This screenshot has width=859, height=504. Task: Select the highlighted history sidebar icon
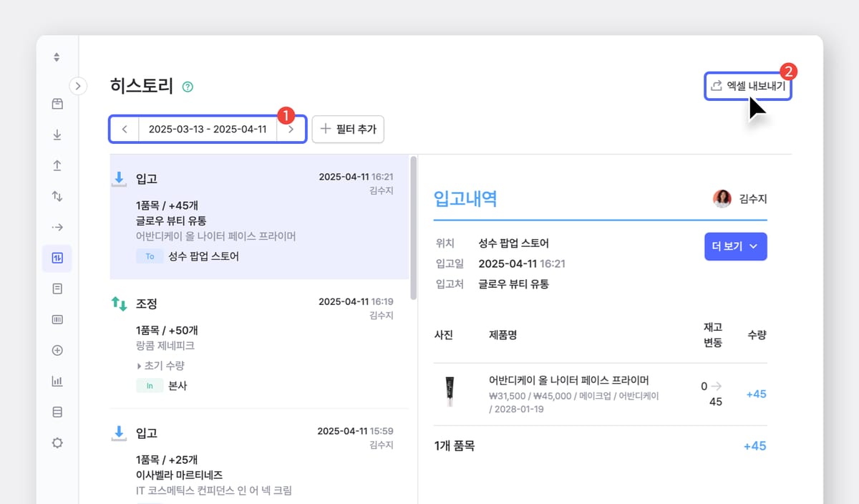pos(57,258)
